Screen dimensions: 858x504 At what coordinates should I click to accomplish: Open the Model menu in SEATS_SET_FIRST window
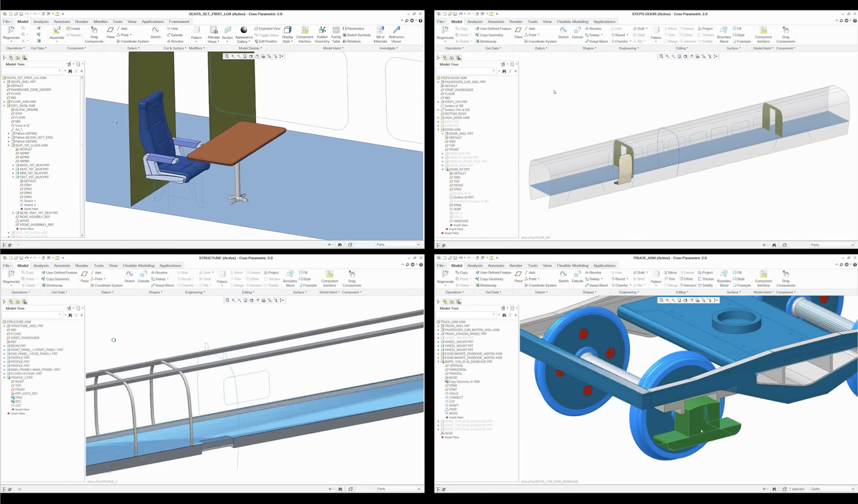click(x=22, y=21)
